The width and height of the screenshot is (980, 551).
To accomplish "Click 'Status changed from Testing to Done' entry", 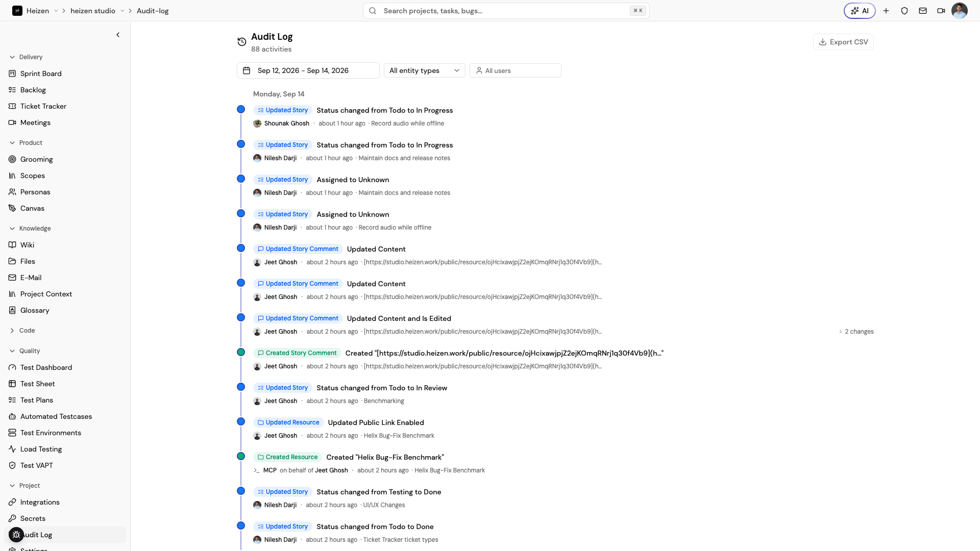I will pos(379,492).
